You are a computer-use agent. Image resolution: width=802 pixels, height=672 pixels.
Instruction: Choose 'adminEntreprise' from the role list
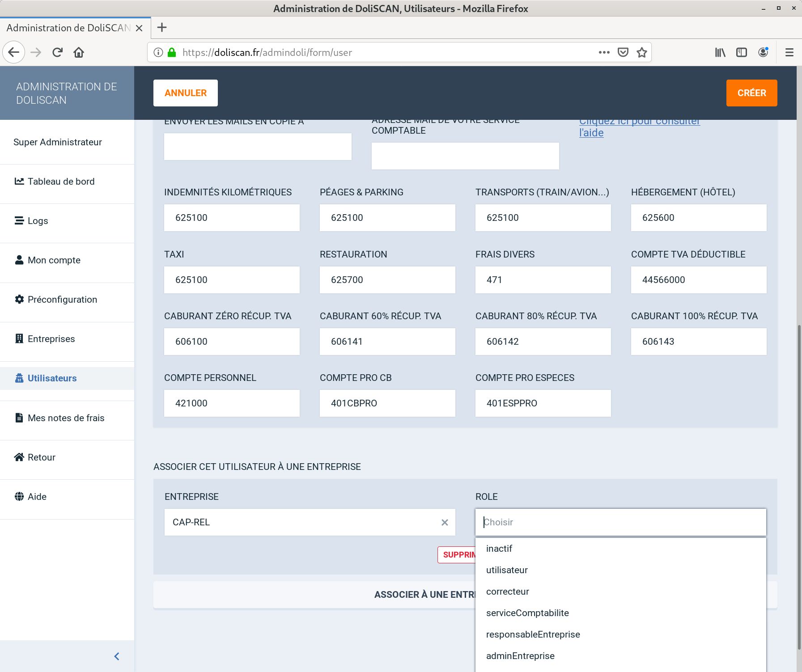520,656
